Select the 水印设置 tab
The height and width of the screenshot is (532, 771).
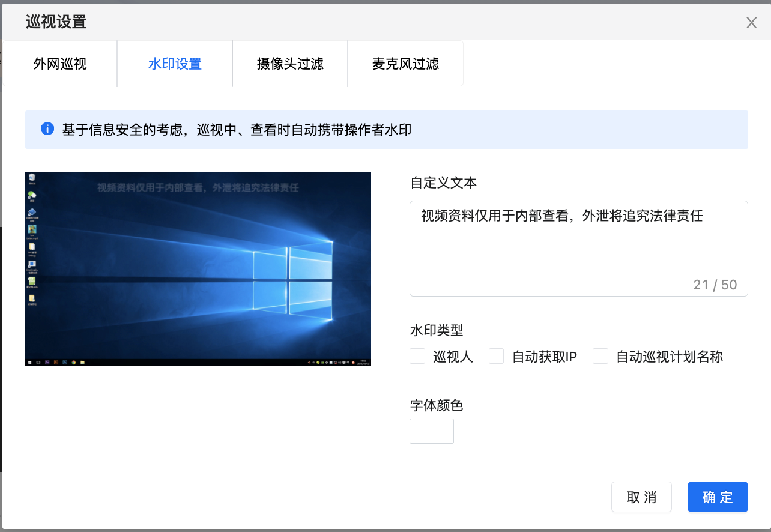175,64
